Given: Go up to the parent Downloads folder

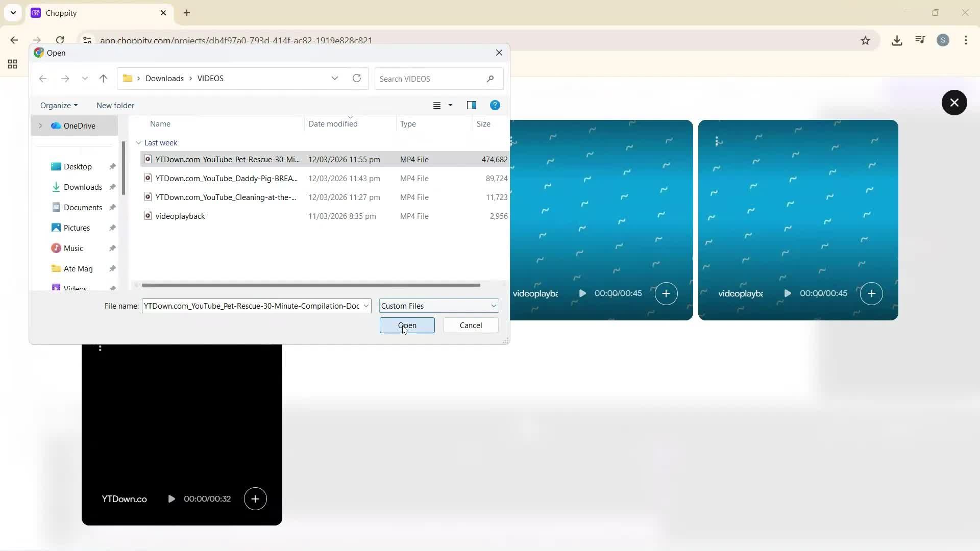Looking at the screenshot, I should (x=103, y=78).
